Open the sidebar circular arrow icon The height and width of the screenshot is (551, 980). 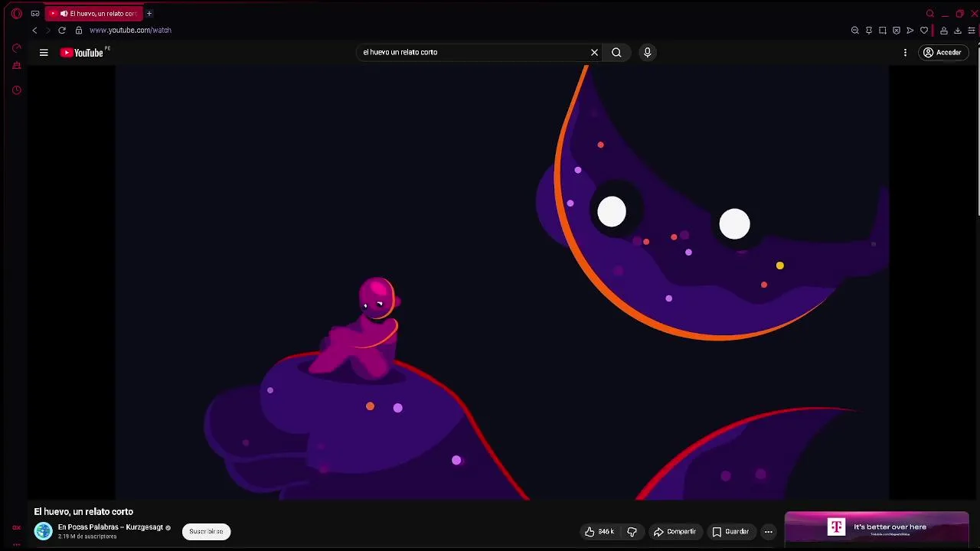click(16, 48)
